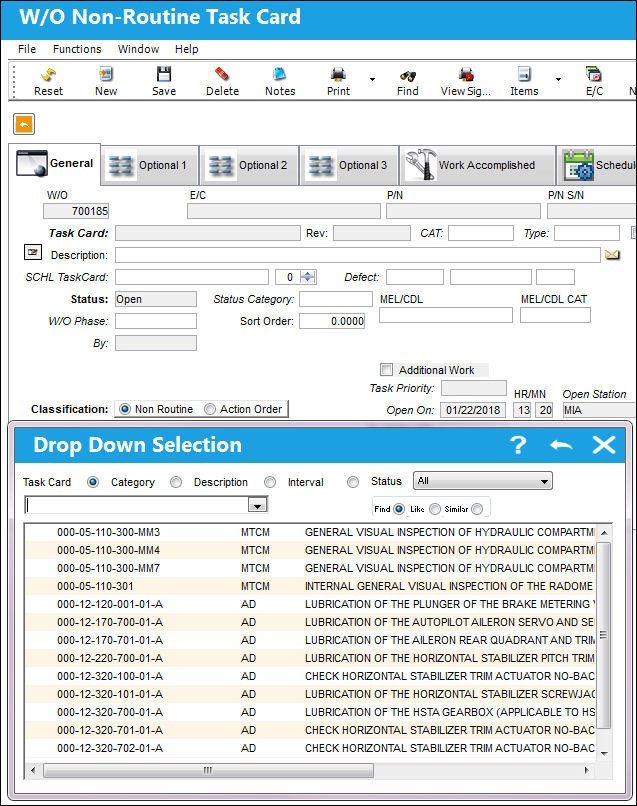Screen dimensions: 637x806
Task: Select row 000-12-220-700-01-A
Action: click(311, 658)
